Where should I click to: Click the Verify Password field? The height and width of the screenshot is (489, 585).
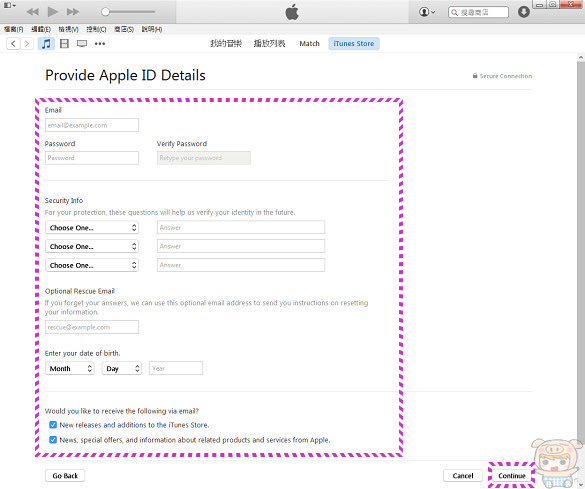pyautogui.click(x=204, y=158)
